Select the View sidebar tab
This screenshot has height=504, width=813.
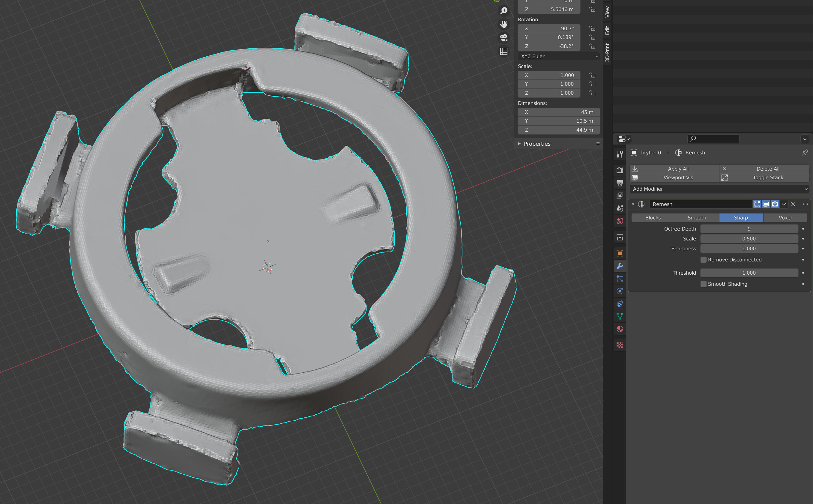click(607, 12)
